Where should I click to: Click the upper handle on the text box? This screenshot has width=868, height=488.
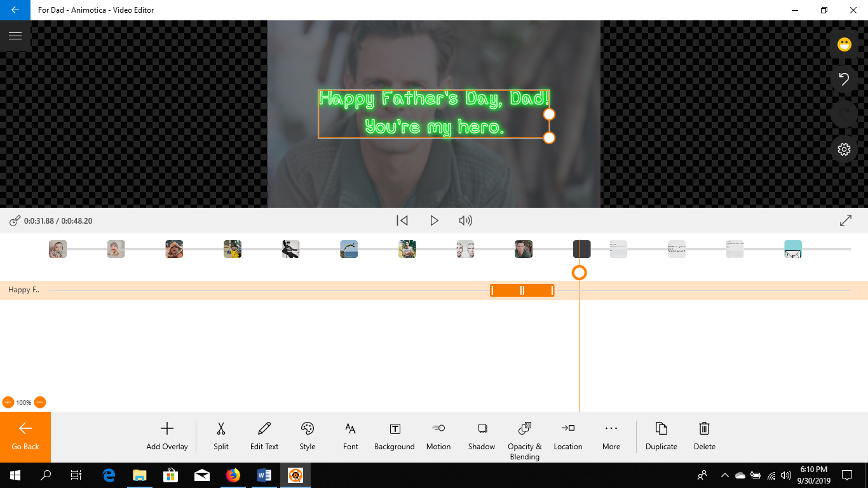[x=549, y=114]
